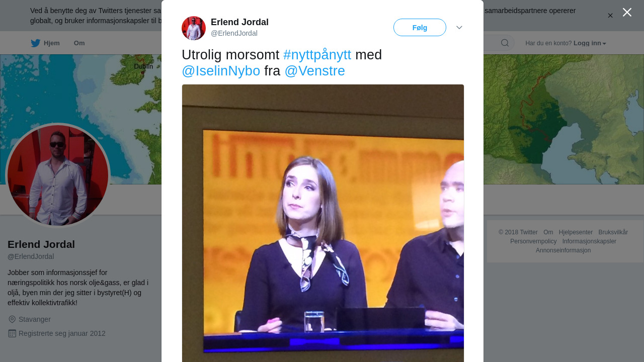Open the Om menu item
Image resolution: width=644 pixels, height=362 pixels.
click(x=79, y=43)
